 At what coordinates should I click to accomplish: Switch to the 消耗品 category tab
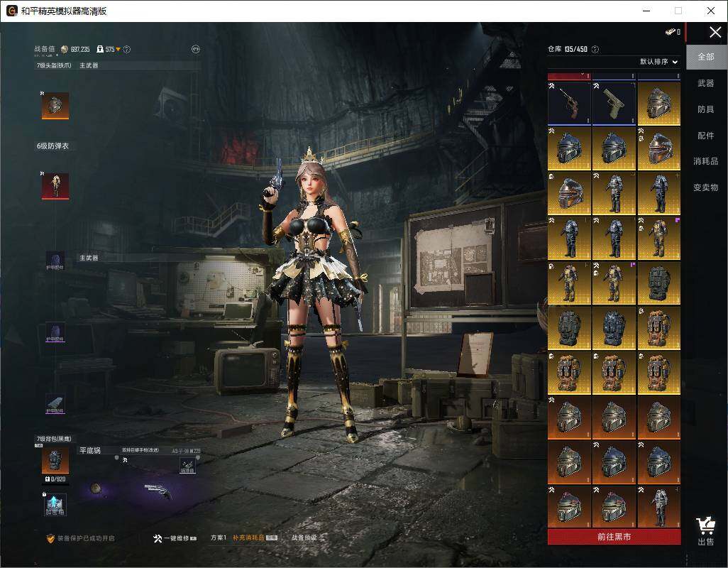coord(706,161)
